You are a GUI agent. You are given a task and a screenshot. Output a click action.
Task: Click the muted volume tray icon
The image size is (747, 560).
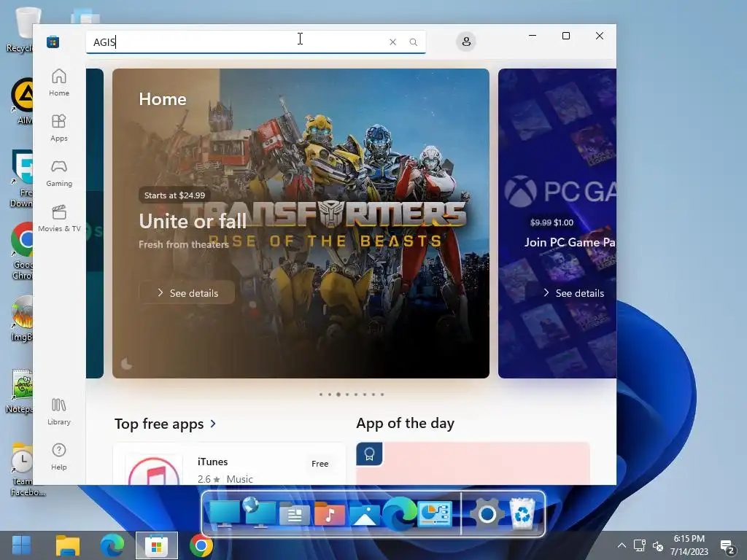click(658, 545)
